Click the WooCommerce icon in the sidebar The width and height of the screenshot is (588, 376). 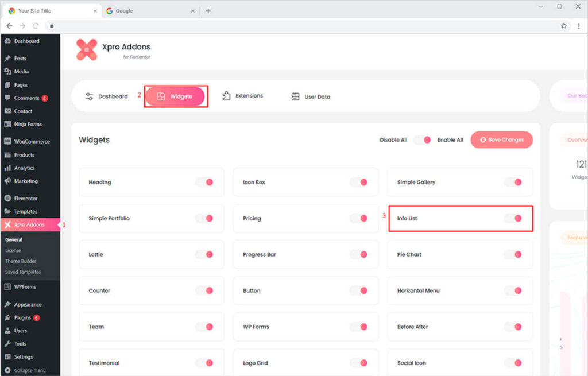tap(7, 141)
